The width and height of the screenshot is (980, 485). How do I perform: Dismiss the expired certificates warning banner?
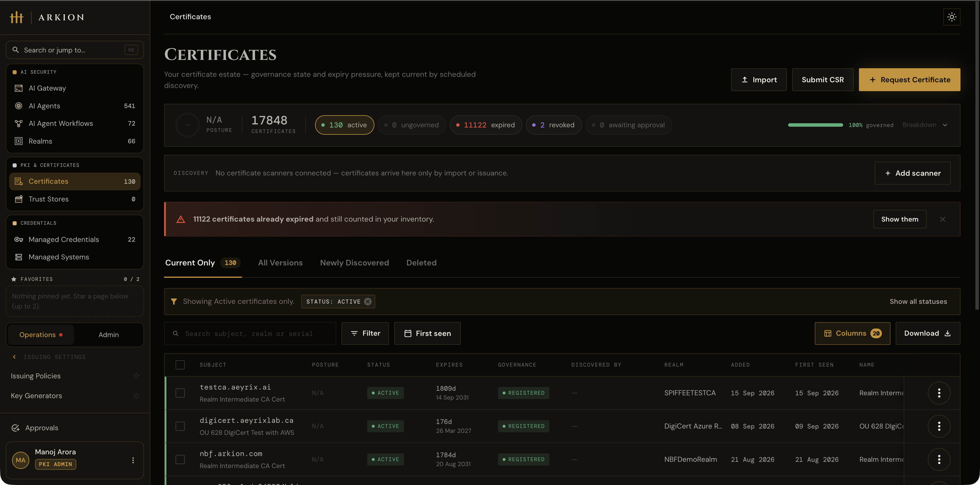(942, 219)
